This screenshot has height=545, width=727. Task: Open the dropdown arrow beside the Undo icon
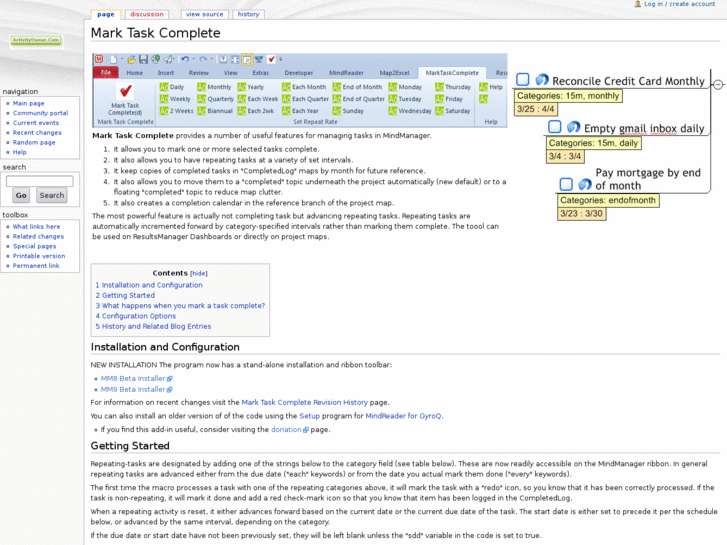click(x=193, y=59)
